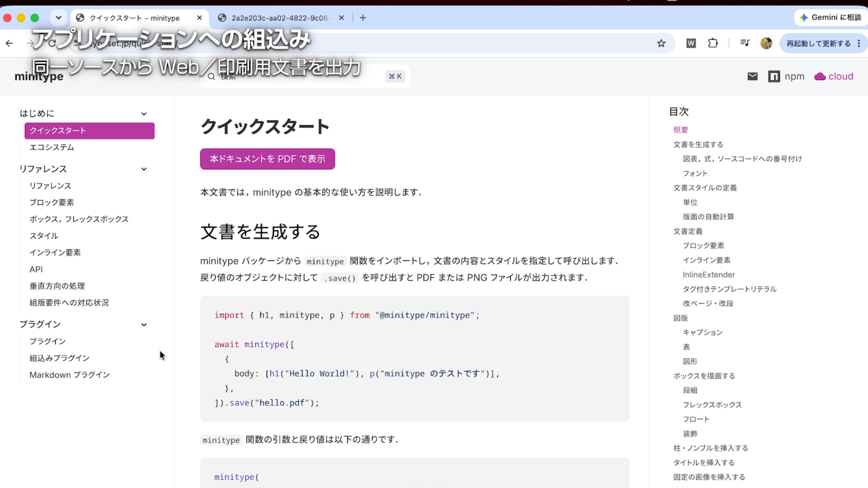This screenshot has height=488, width=868.
Task: Jump to 概要 in the table of contents
Action: (x=681, y=130)
